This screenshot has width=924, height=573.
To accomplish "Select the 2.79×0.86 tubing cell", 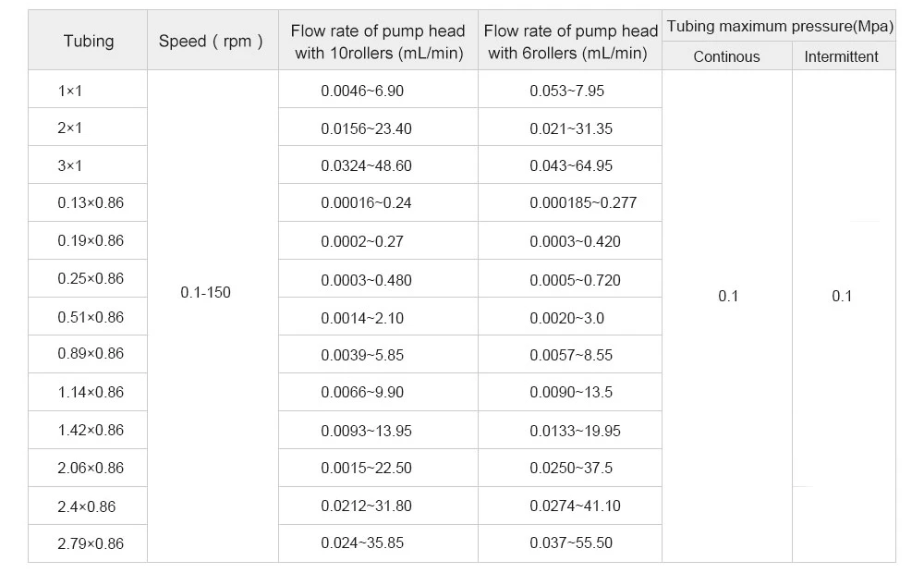I will [x=88, y=543].
